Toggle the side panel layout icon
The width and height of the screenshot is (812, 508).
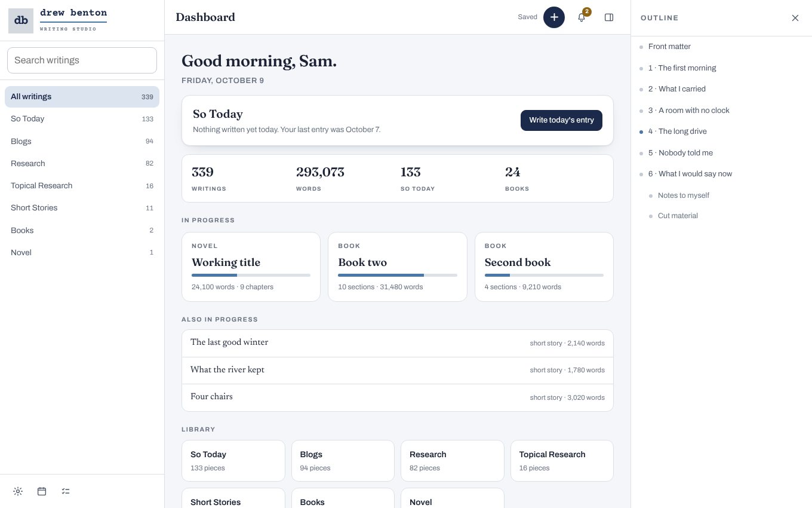[x=609, y=17]
